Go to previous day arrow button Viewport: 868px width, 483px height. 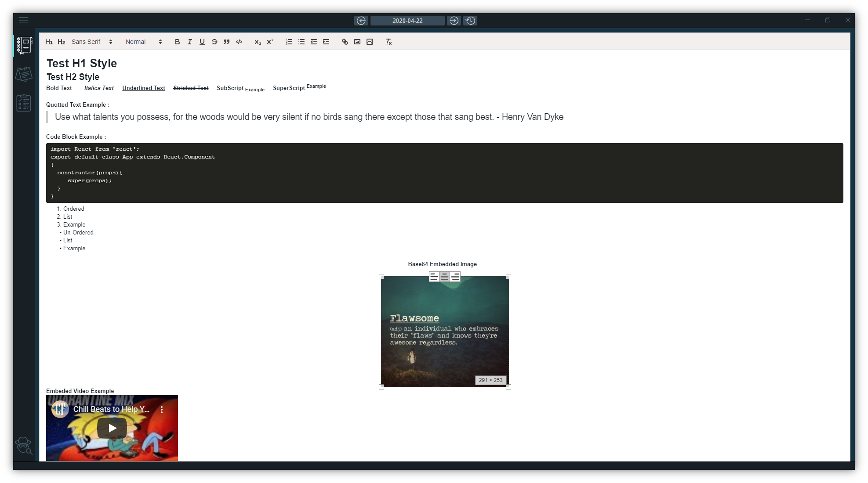(361, 21)
